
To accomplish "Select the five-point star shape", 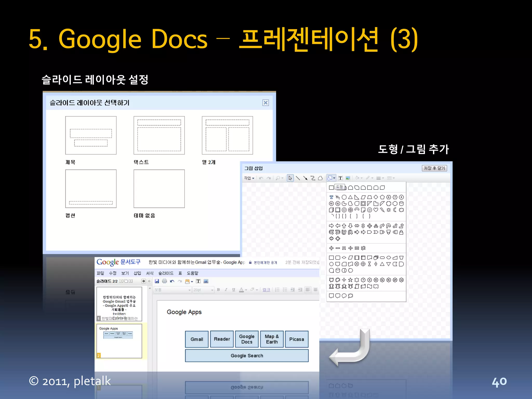I will pos(350,280).
